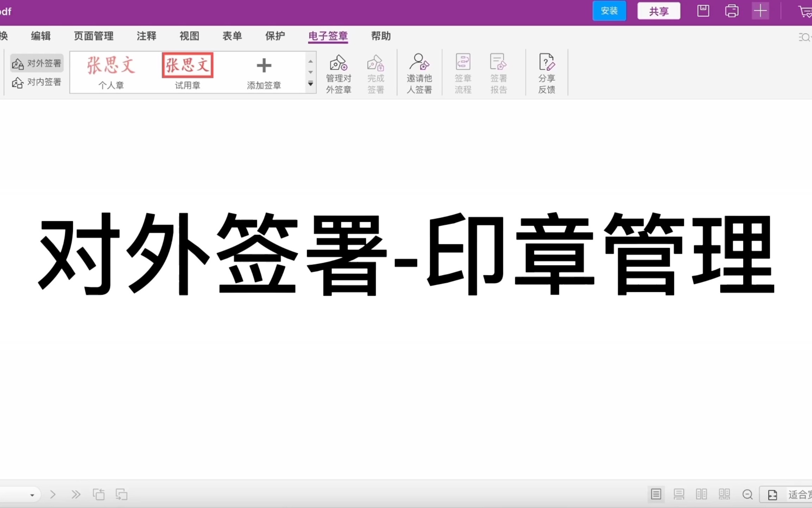Viewport: 812px width, 508px height.
Task: Open the 电子签章 ribbon tab
Action: pyautogui.click(x=328, y=36)
